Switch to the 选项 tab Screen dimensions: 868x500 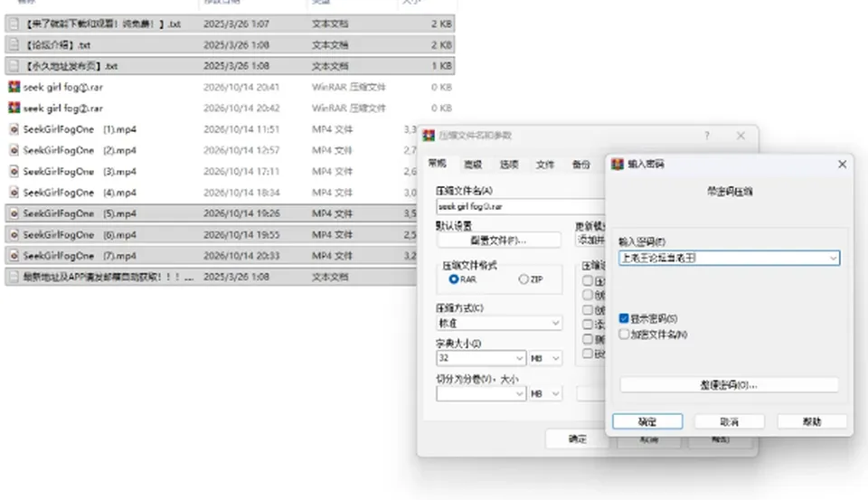pos(509,165)
